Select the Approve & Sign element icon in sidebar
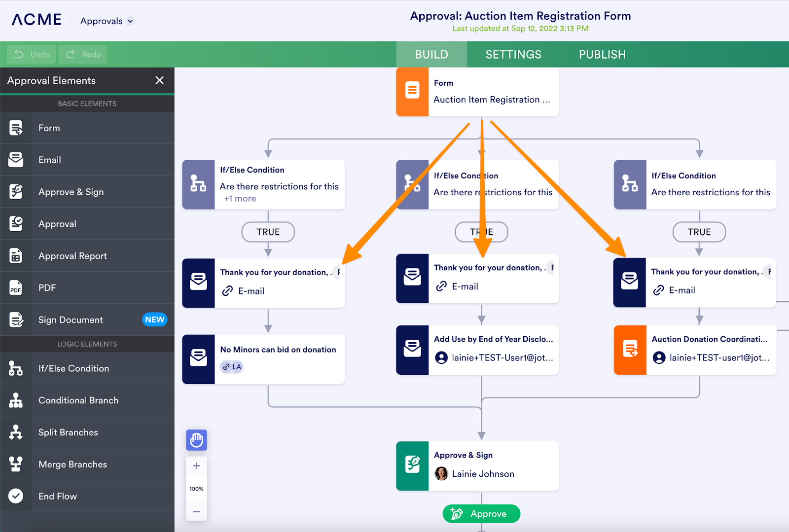Screen dimensions: 789x532 (16, 192)
